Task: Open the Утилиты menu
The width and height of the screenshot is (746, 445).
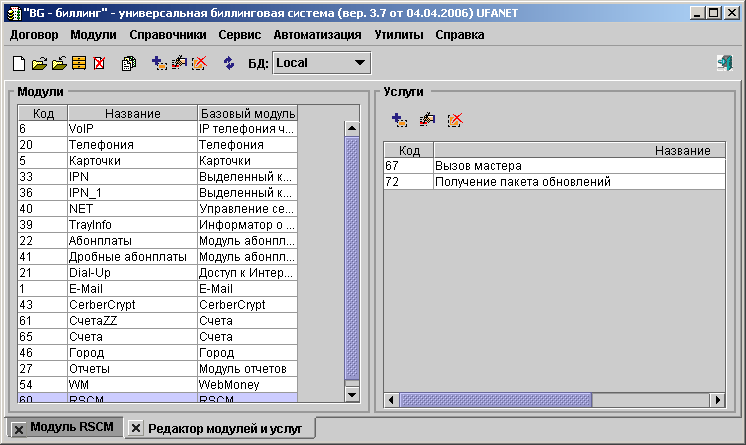Action: 399,34
